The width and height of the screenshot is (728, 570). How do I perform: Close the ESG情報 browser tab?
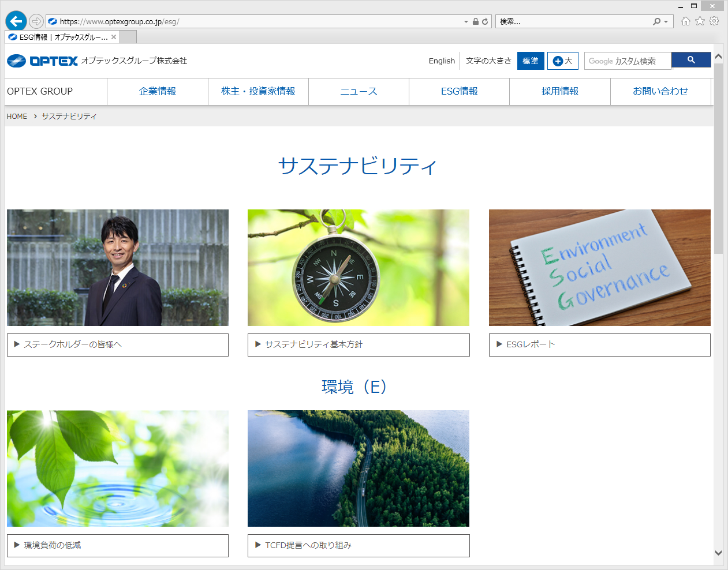[114, 37]
